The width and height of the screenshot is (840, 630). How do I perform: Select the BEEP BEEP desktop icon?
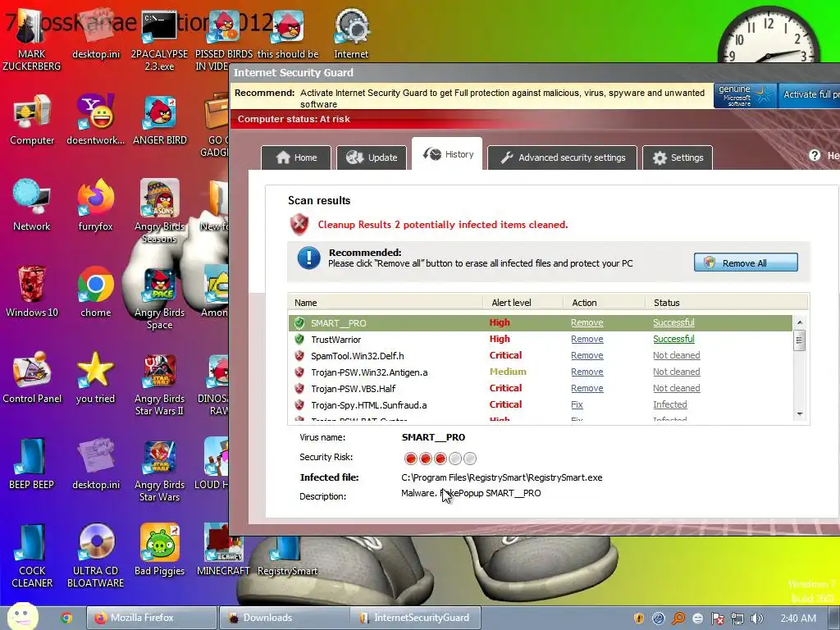click(x=32, y=464)
